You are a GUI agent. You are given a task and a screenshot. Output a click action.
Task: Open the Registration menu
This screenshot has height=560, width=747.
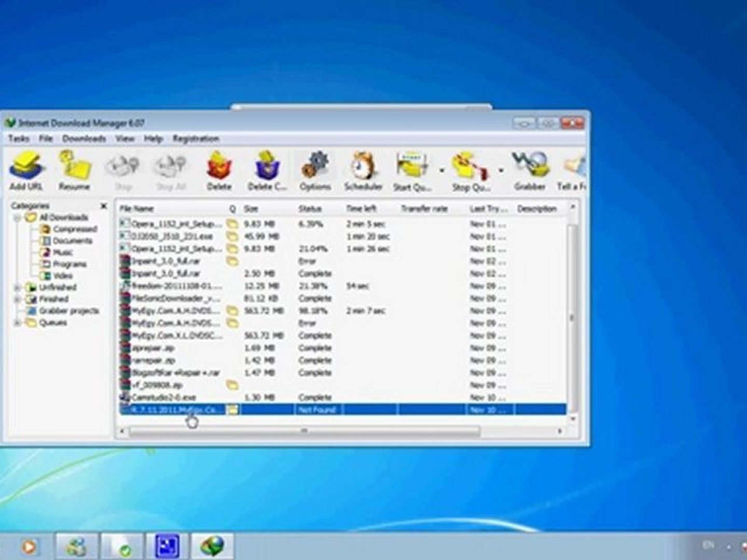[x=196, y=138]
